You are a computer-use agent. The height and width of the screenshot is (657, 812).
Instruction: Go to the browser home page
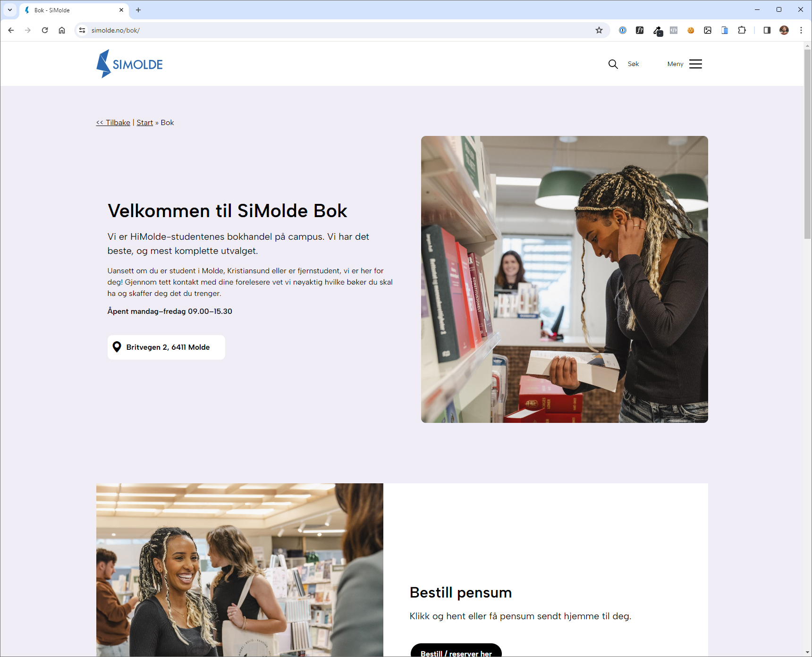[62, 30]
